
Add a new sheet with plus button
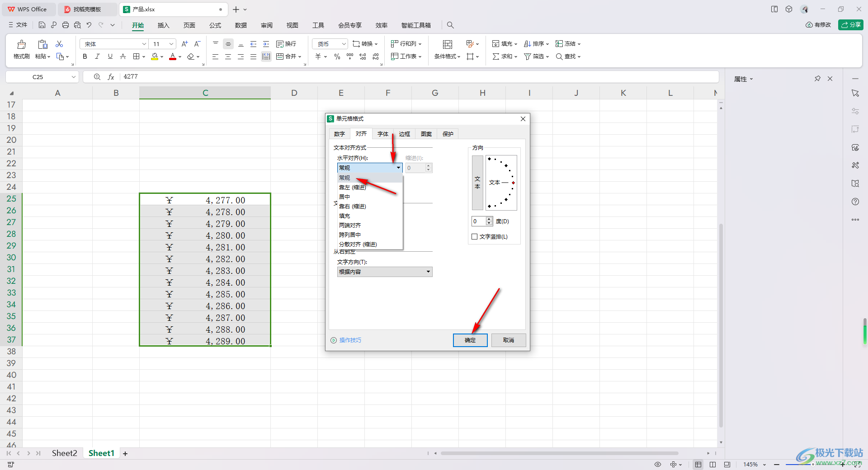[x=125, y=454]
